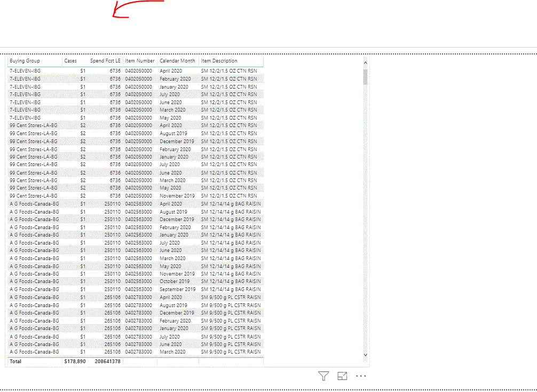
Task: Select April 2020 for item 0402783000
Action: (171, 297)
